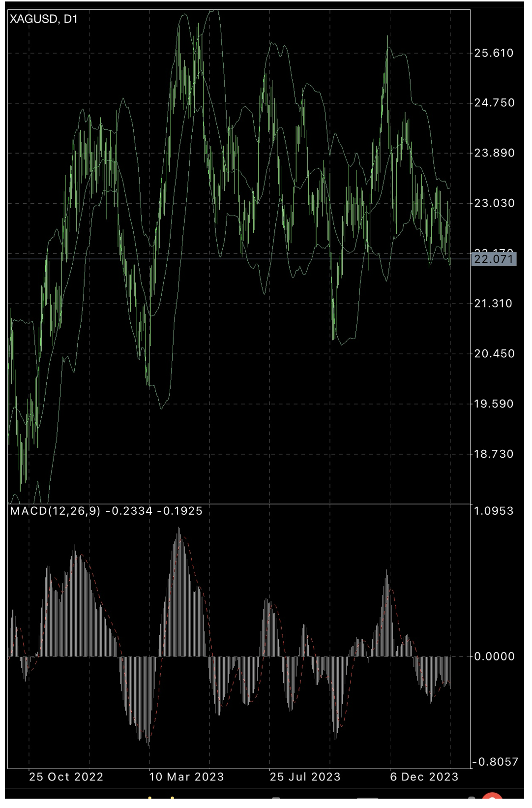Viewport: 532px width, 808px height.
Task: Click the 6 Dec 2023 date marker
Action: coord(424,777)
